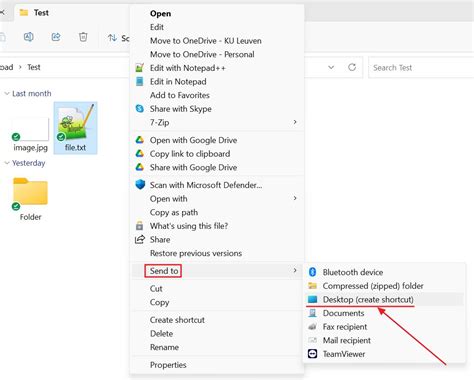This screenshot has width=474, height=380.
Task: Expand the Send to submenu arrow
Action: (x=295, y=270)
